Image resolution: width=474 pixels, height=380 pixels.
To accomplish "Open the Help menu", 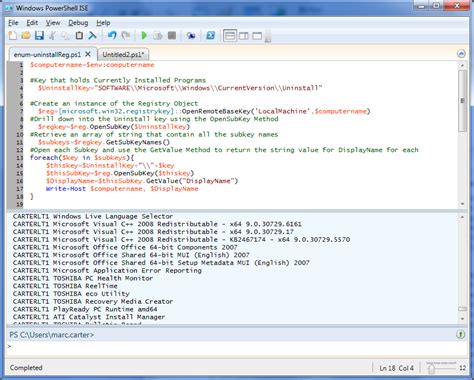I will [x=103, y=23].
